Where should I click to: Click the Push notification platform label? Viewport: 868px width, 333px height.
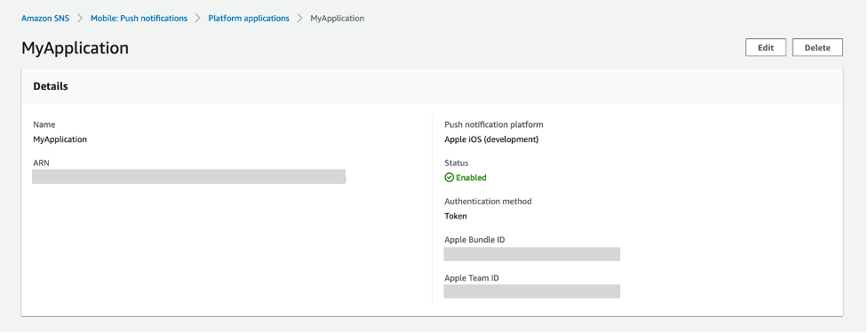tap(494, 124)
